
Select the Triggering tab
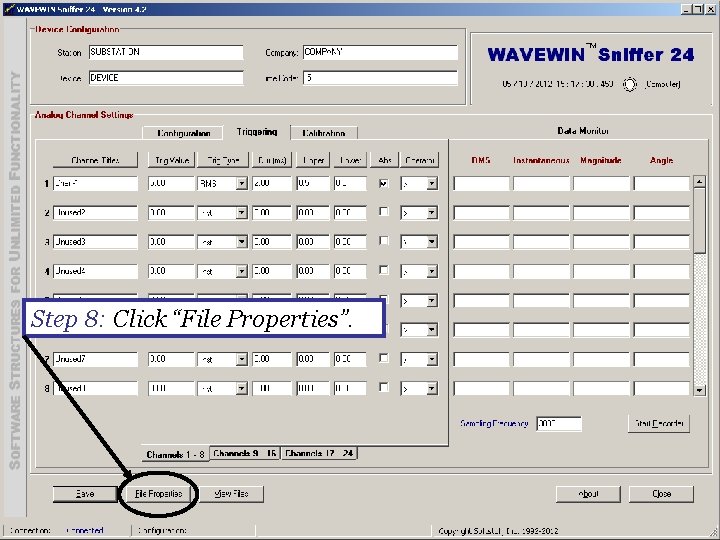pyautogui.click(x=257, y=132)
